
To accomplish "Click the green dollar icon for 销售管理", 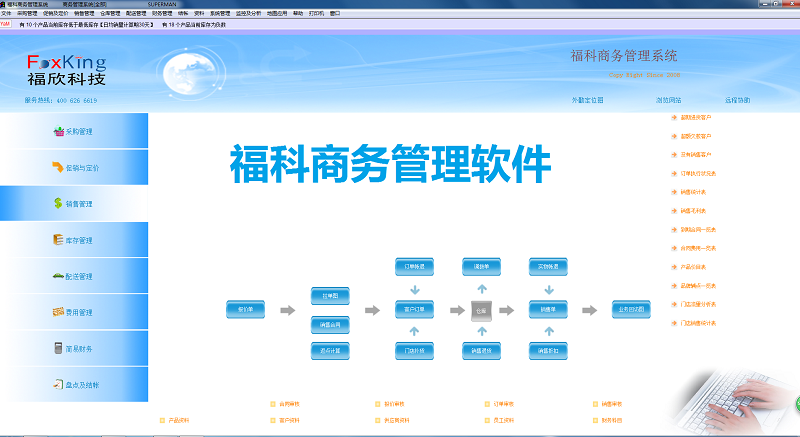I will tap(58, 203).
